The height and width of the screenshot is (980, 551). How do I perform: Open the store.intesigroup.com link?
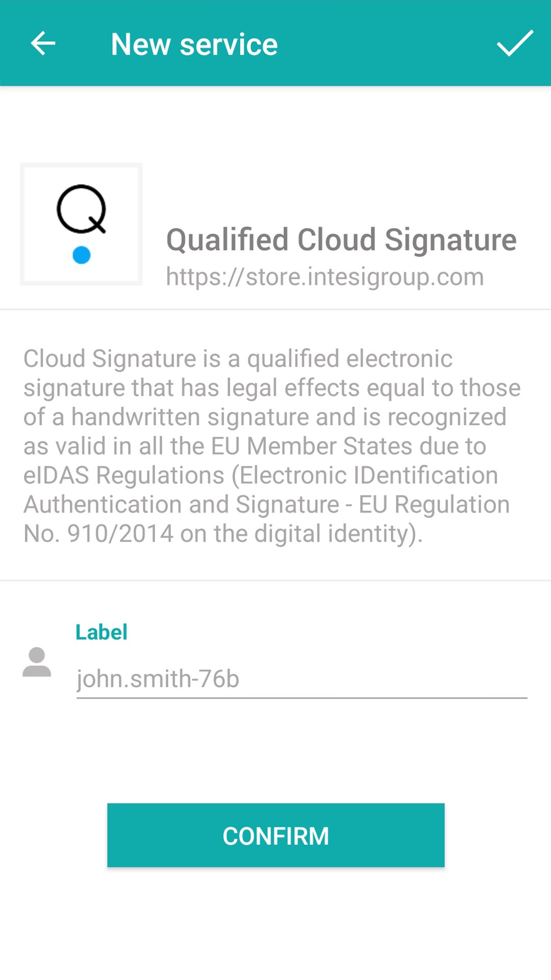tap(324, 277)
